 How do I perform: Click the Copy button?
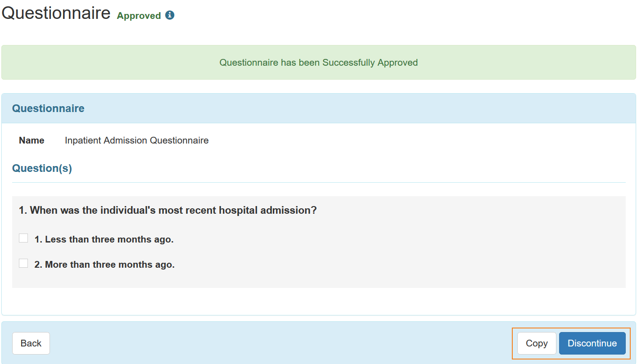pos(537,343)
